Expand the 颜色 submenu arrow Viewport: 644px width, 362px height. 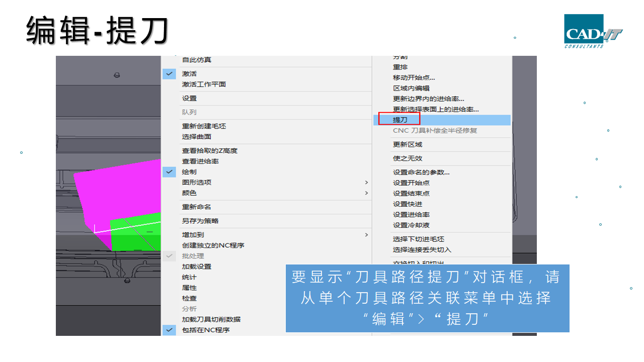(x=366, y=193)
